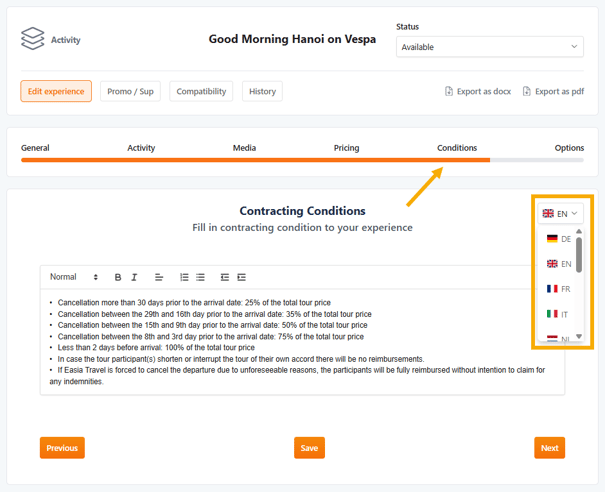Toggle bold formatting in editor toolbar
This screenshot has width=605, height=492.
point(118,277)
